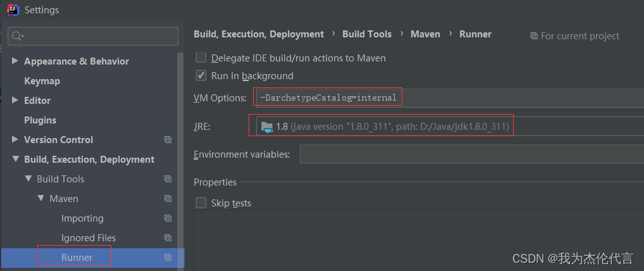644x271 pixels.
Task: Click the project-scope icon beside Runner
Action: point(168,258)
